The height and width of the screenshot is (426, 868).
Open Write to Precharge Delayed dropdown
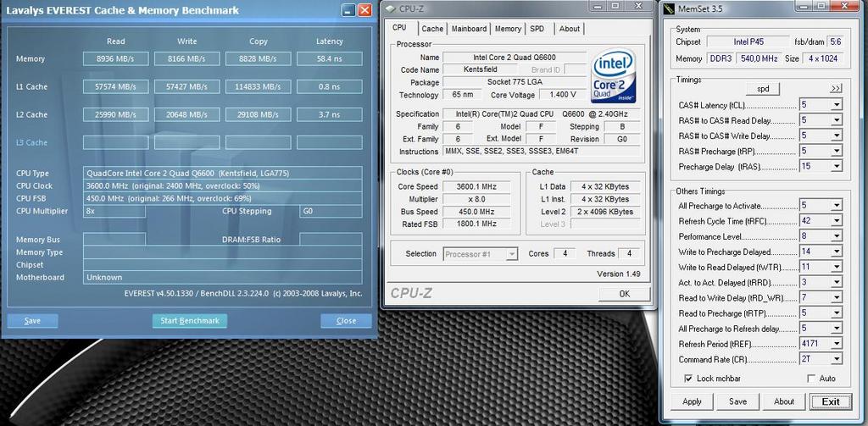point(836,252)
